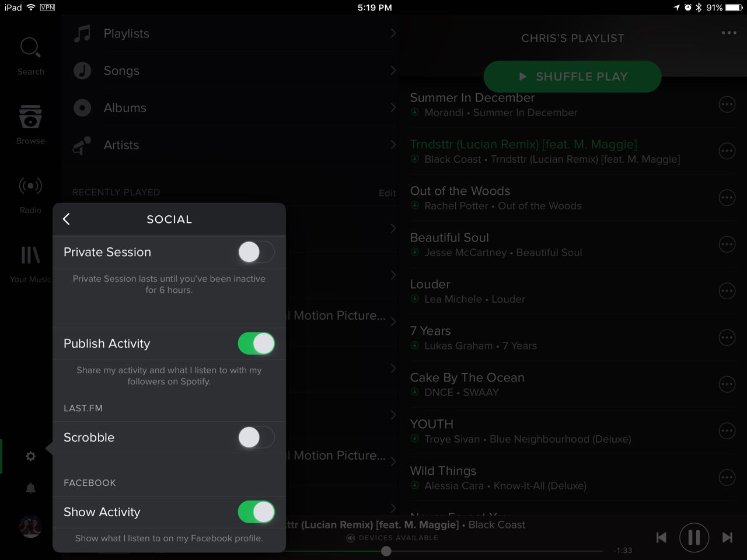Open the notifications bell icon
The width and height of the screenshot is (747, 560).
coord(30,488)
